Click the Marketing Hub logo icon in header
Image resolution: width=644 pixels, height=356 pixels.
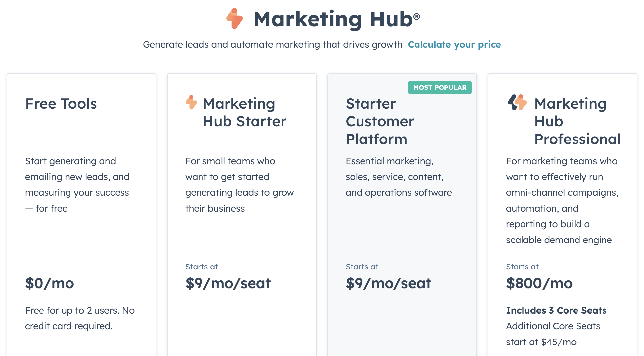234,18
